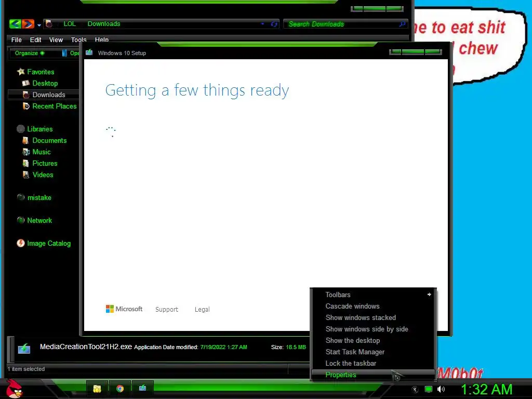This screenshot has height=399, width=532.
Task: Open Recent Places in Favorites
Action: coord(55,106)
